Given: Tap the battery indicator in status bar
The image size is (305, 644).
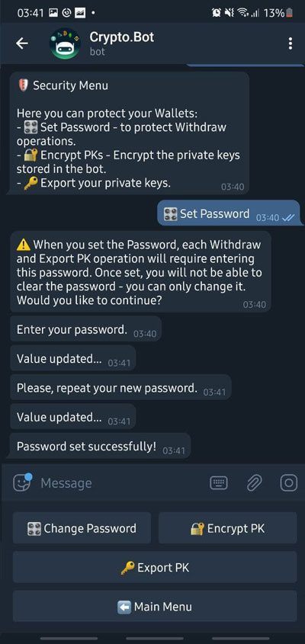Looking at the screenshot, I should [x=291, y=13].
